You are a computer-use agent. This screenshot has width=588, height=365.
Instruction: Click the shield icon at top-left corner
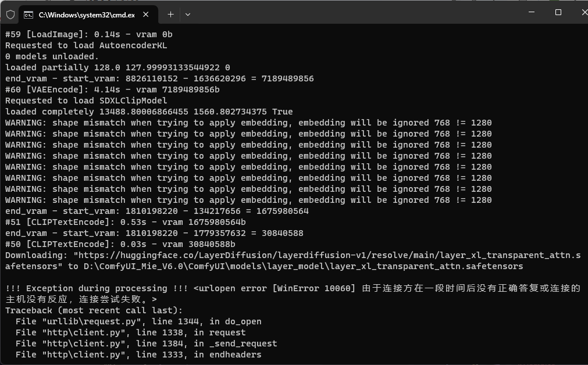10,14
